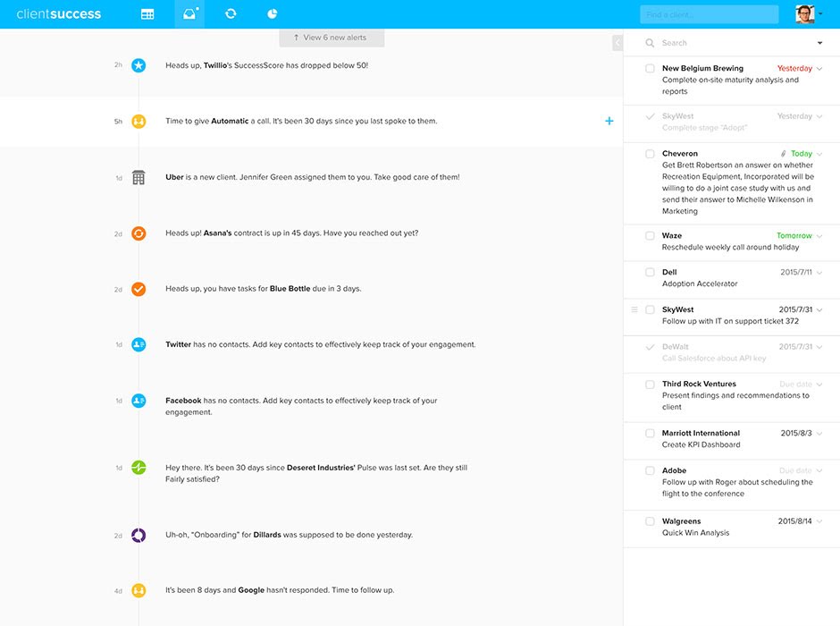840x626 pixels.
Task: Click the contacts icon on the Twitter alert
Action: click(x=139, y=344)
